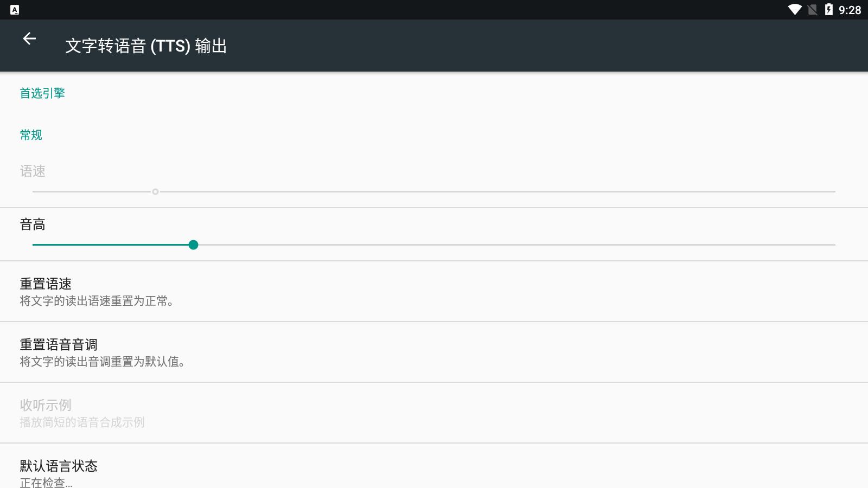Viewport: 868px width, 488px height.
Task: Set the 音高 slider to its minimum
Action: 33,245
